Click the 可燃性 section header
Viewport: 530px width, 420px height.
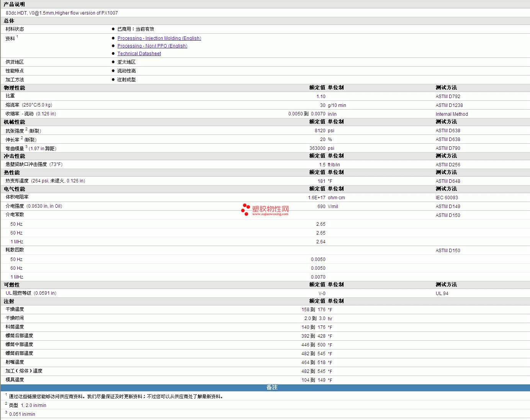[11, 285]
